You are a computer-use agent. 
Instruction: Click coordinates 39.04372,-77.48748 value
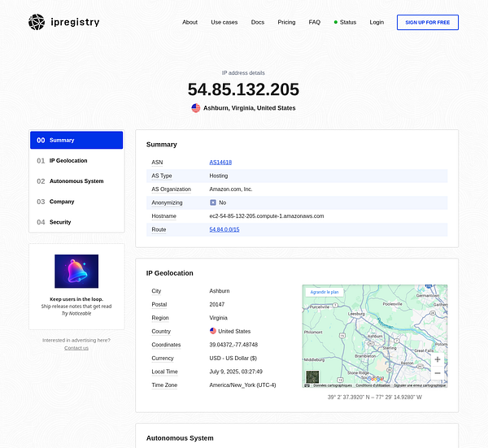tap(233, 345)
